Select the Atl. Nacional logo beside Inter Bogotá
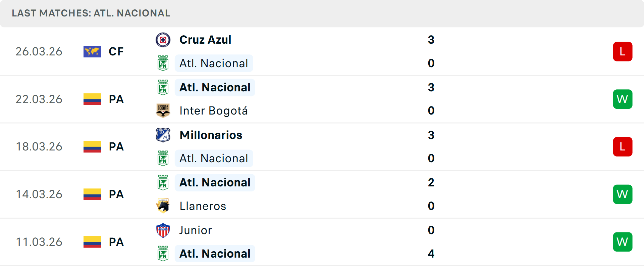The width and height of the screenshot is (644, 266). tap(163, 87)
